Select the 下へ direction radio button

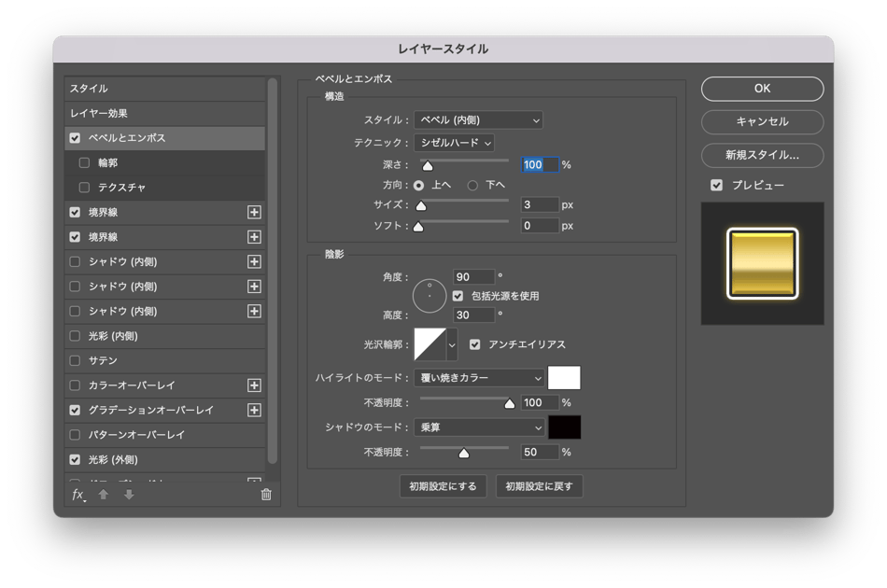(x=472, y=185)
